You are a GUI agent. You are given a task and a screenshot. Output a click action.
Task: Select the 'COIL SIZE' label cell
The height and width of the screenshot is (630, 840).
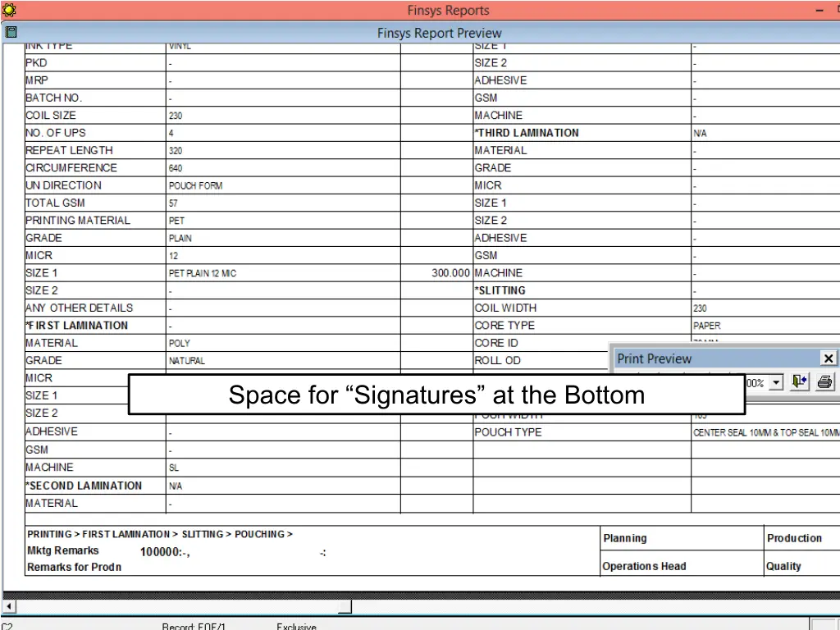[51, 115]
